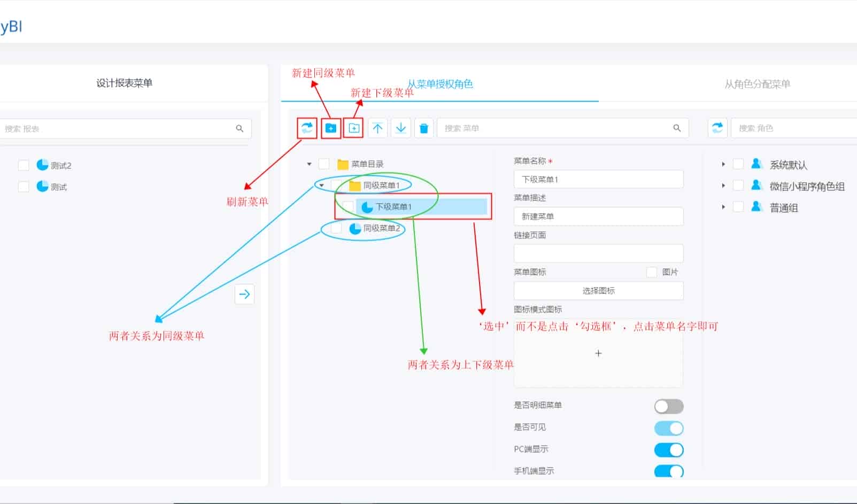Move the menu down with the down-arrow icon
The width and height of the screenshot is (857, 504).
click(401, 128)
